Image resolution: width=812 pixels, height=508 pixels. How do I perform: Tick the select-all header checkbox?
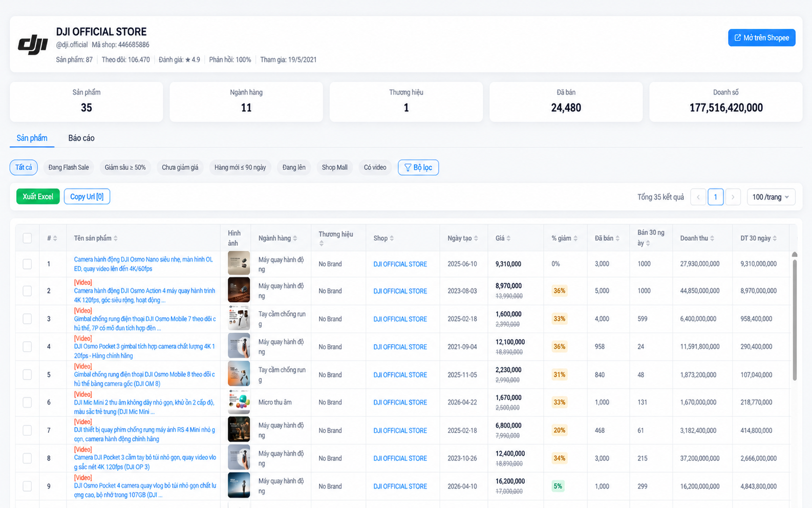(x=27, y=238)
